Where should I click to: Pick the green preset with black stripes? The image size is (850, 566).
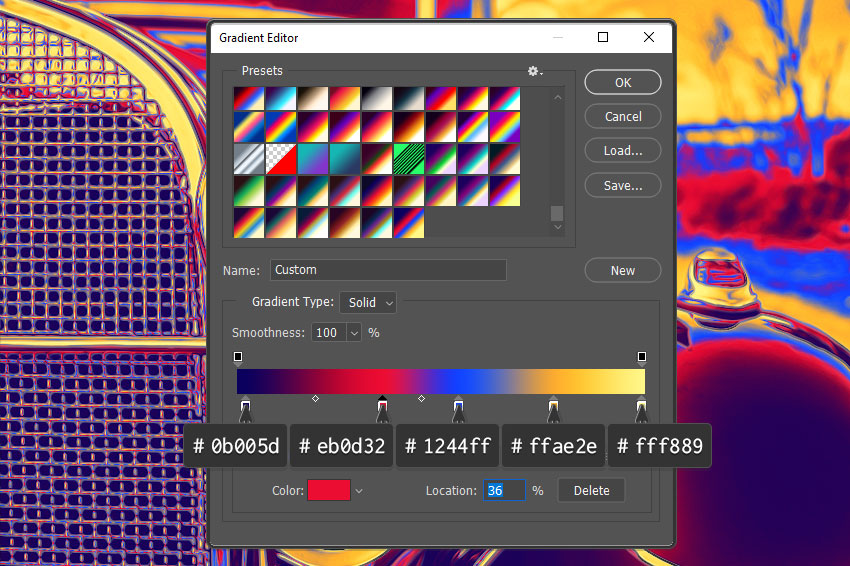pos(409,159)
